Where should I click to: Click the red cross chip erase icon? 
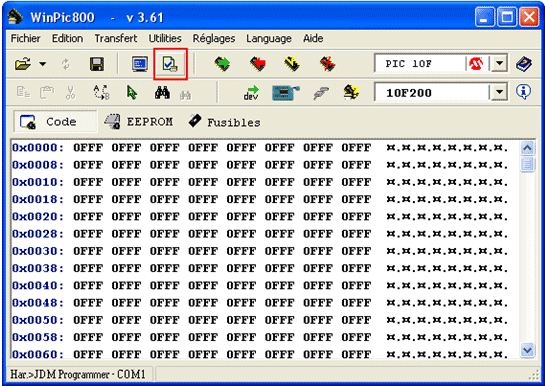pyautogui.click(x=327, y=64)
